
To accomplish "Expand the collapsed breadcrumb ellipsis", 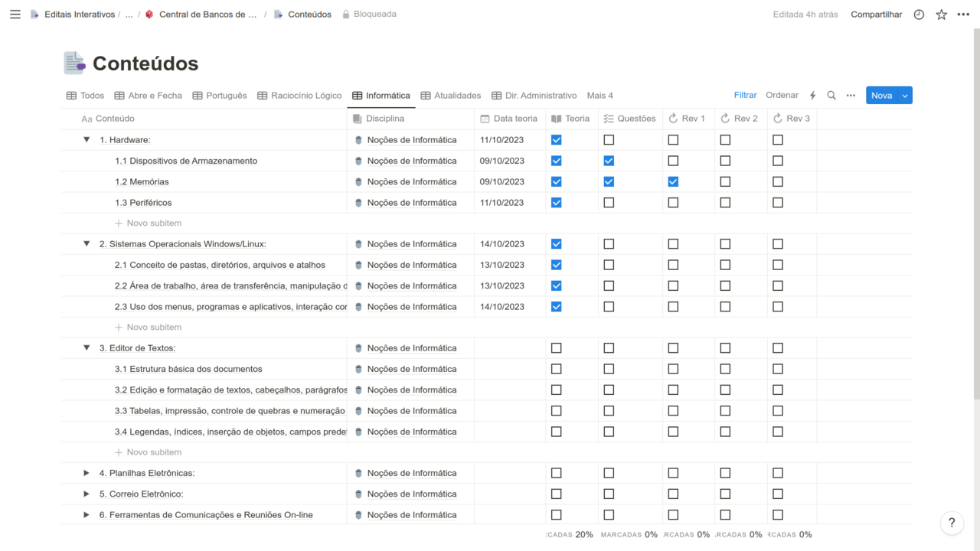I will coord(129,15).
